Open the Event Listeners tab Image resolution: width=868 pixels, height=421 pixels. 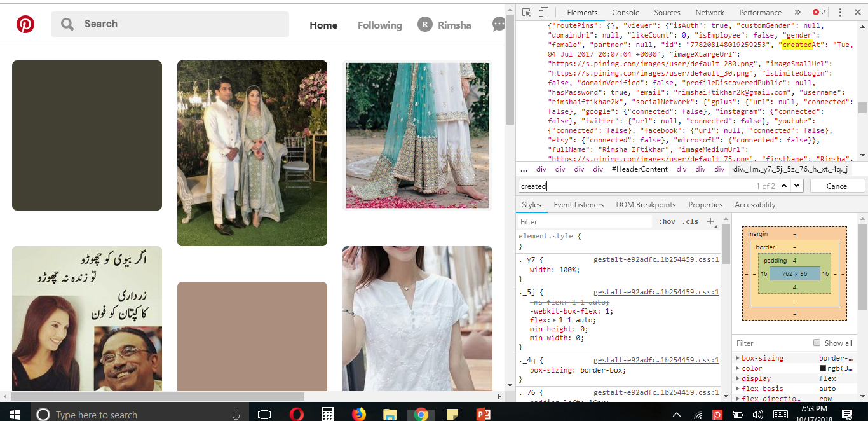coord(578,205)
